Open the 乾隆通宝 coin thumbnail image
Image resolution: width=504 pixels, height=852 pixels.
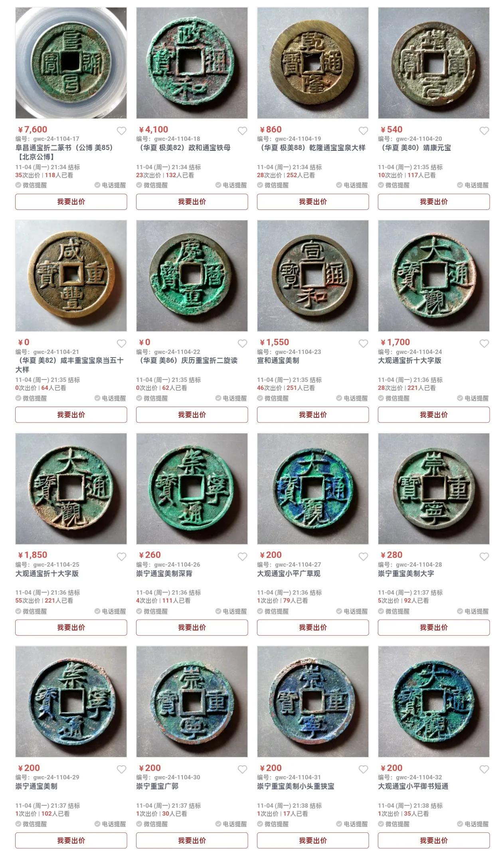(313, 63)
